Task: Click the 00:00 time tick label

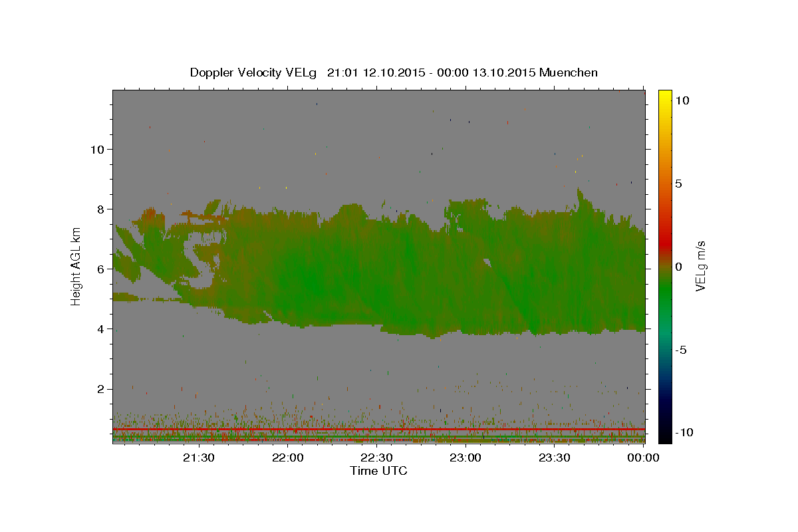Action: (x=643, y=458)
